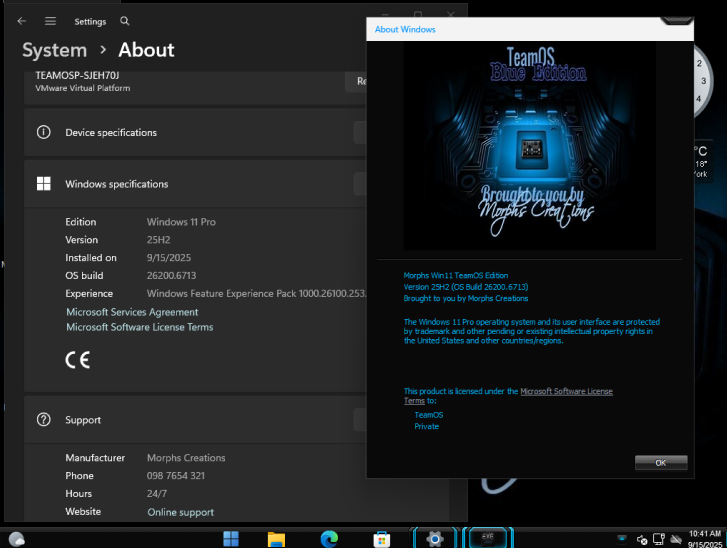Select the Windows Feature Experience Pack text
The image size is (727, 548).
(256, 294)
